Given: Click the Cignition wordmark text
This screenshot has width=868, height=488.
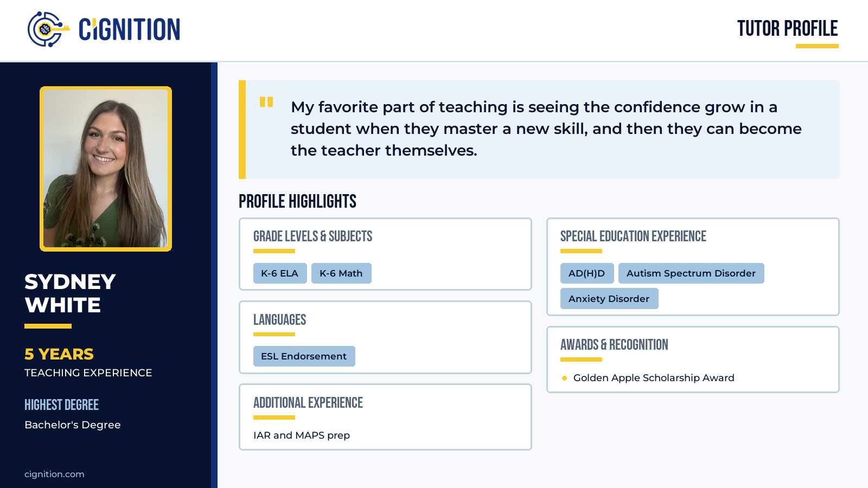Looking at the screenshot, I should tap(129, 30).
